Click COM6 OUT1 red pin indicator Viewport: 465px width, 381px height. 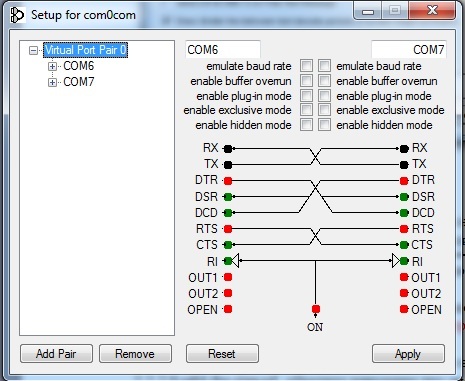(228, 277)
